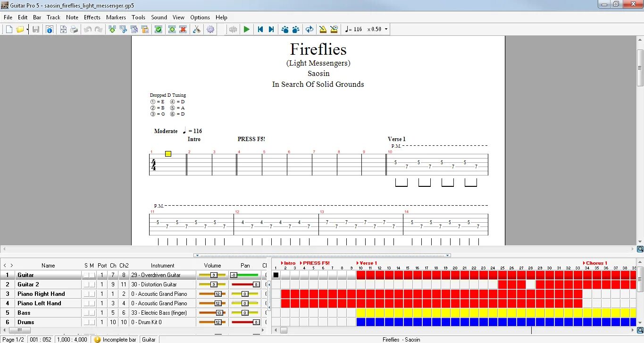Screen dimensions: 644x343
Task: Toggle the count-in metronome icon
Action: coord(334,29)
